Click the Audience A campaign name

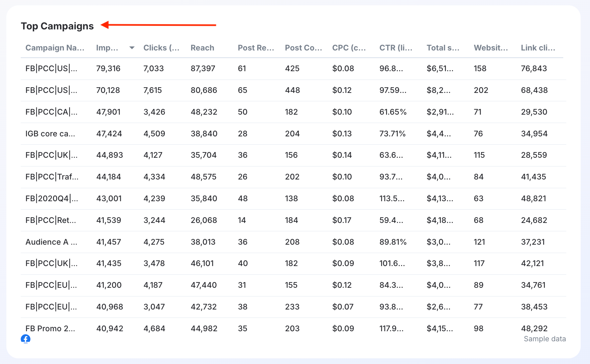[51, 242]
